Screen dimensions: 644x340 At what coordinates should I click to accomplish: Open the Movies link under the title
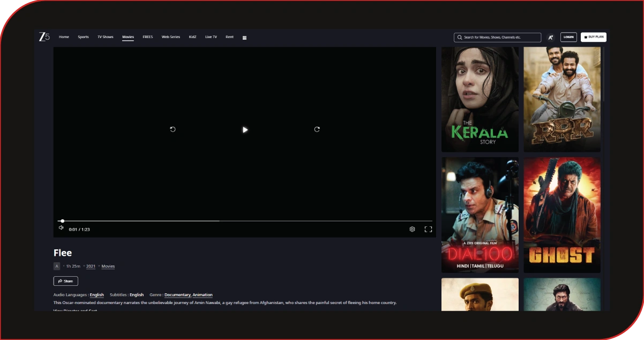click(x=108, y=266)
